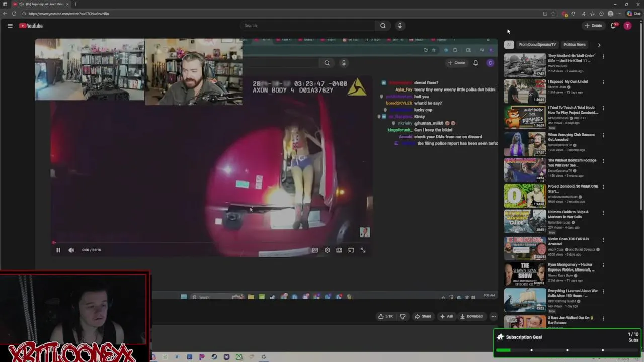Screen dimensions: 644x362
Task: Open the YouTube notifications bell
Action: tap(613, 26)
